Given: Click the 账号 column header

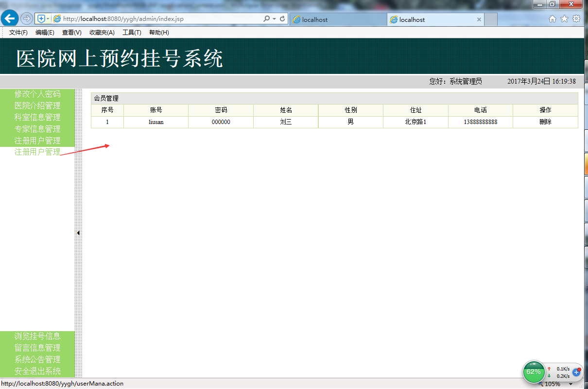Looking at the screenshot, I should click(156, 110).
